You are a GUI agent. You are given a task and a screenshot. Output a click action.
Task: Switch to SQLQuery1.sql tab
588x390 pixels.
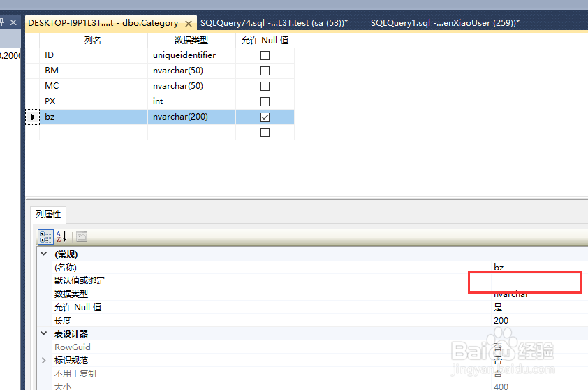click(x=445, y=23)
